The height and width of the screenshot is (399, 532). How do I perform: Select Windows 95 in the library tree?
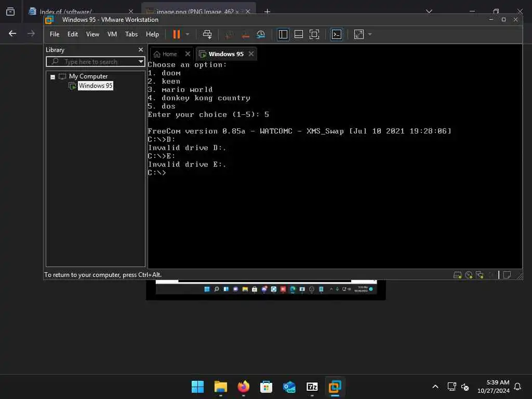[96, 86]
